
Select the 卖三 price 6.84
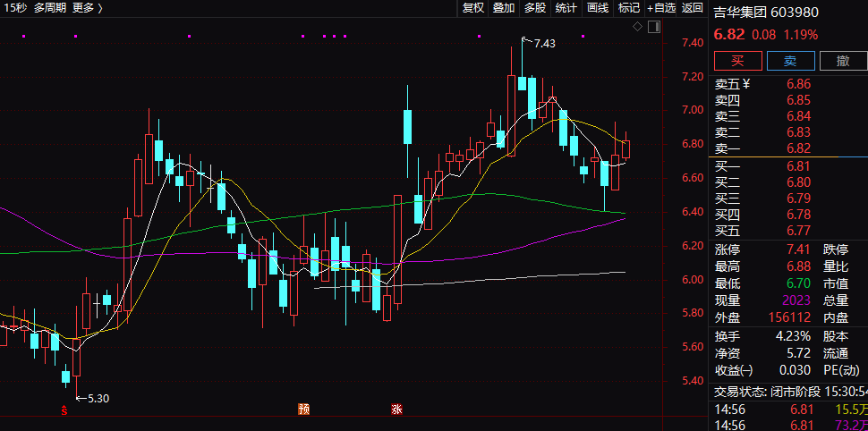[x=798, y=116]
